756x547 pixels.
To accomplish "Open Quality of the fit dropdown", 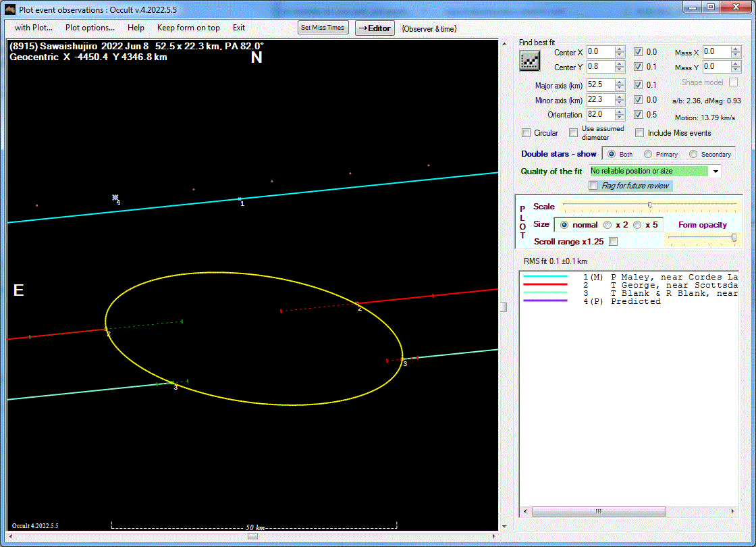I will (x=715, y=172).
